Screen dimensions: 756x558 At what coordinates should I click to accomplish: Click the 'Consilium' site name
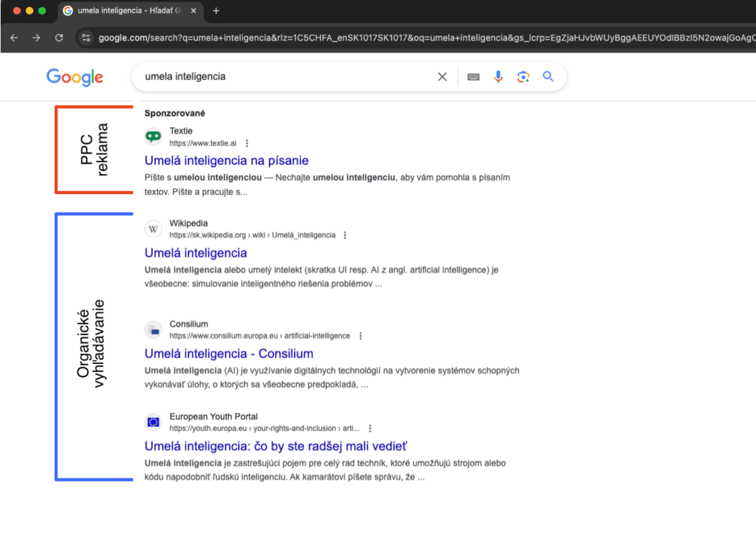click(x=188, y=324)
